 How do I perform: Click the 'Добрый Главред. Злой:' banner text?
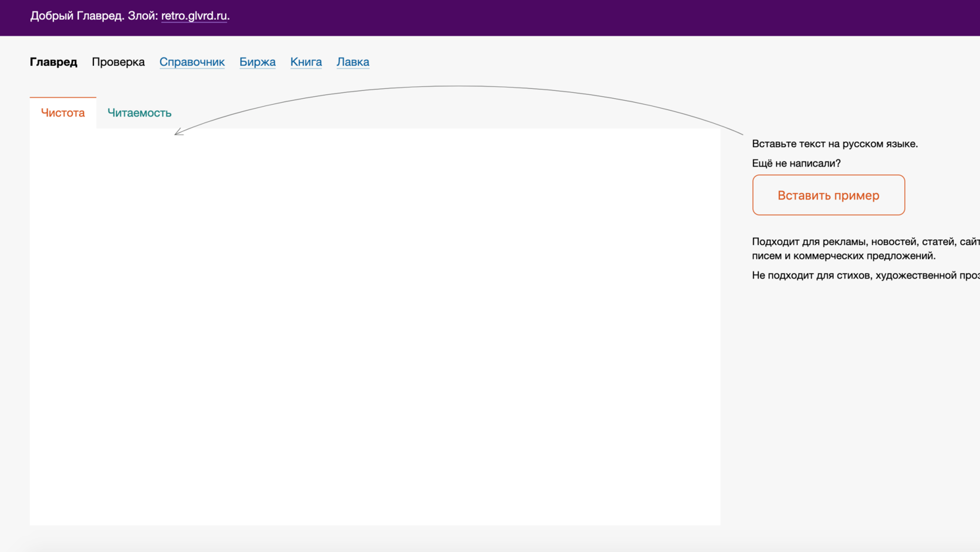pyautogui.click(x=94, y=16)
